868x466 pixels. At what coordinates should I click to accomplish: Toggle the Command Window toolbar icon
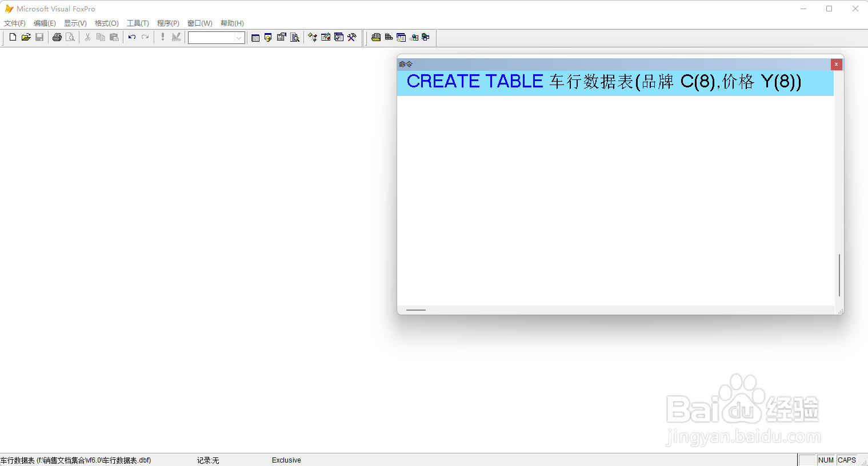click(255, 37)
